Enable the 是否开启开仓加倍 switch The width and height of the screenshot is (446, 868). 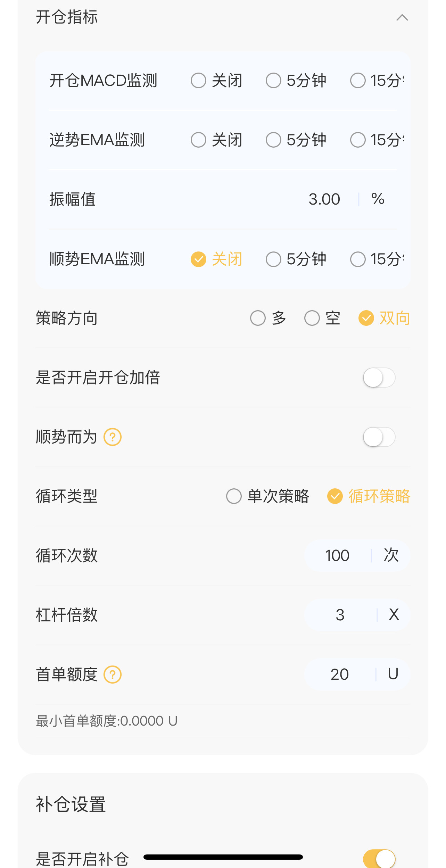(x=379, y=378)
